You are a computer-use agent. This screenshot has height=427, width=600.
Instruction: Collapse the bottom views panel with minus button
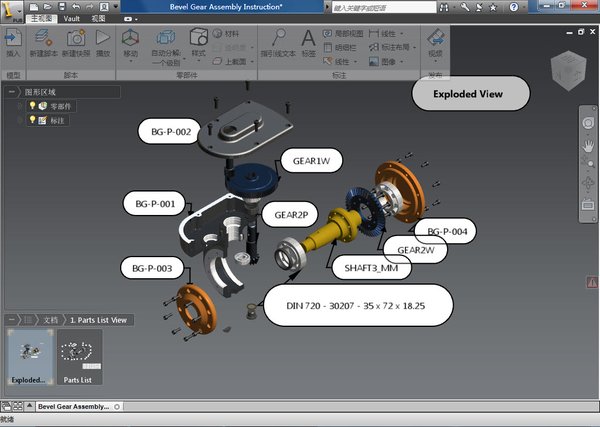[12, 319]
